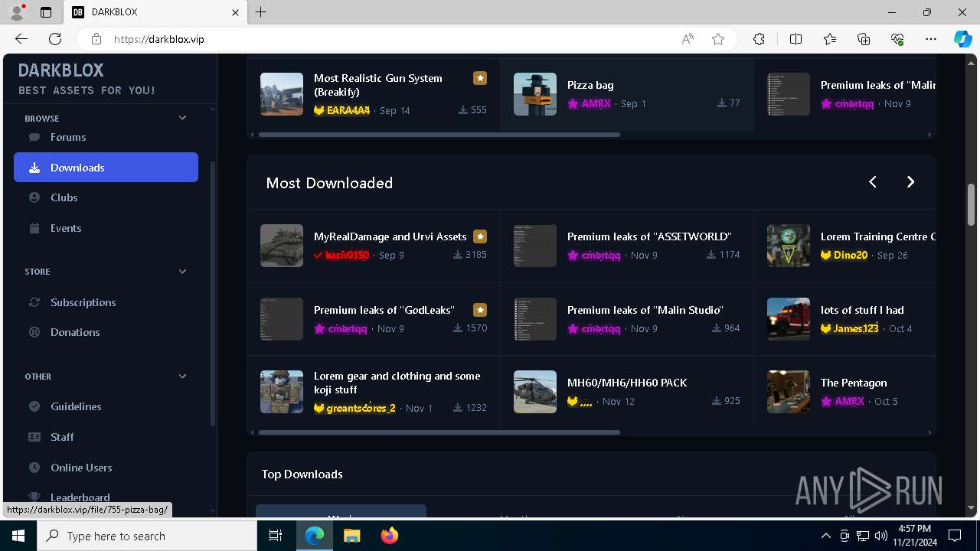Click the soldier thumbnail for Lorem gear
Screen dimensions: 980x551
[282, 392]
